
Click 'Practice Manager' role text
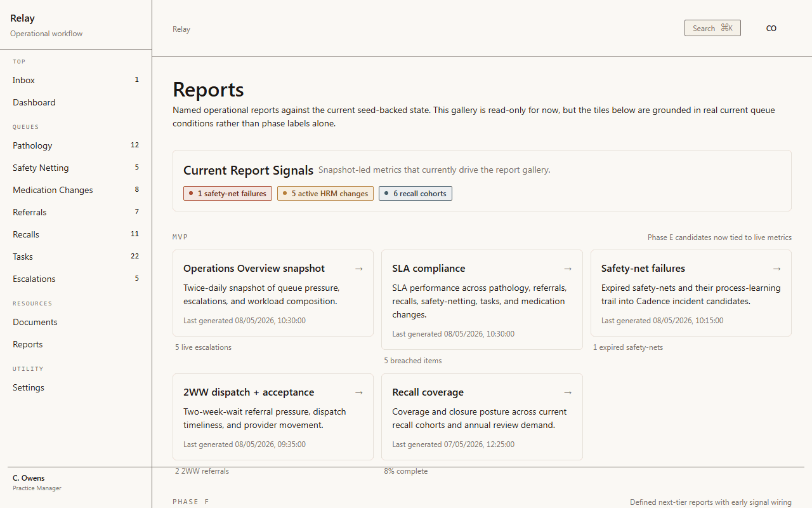tap(37, 488)
